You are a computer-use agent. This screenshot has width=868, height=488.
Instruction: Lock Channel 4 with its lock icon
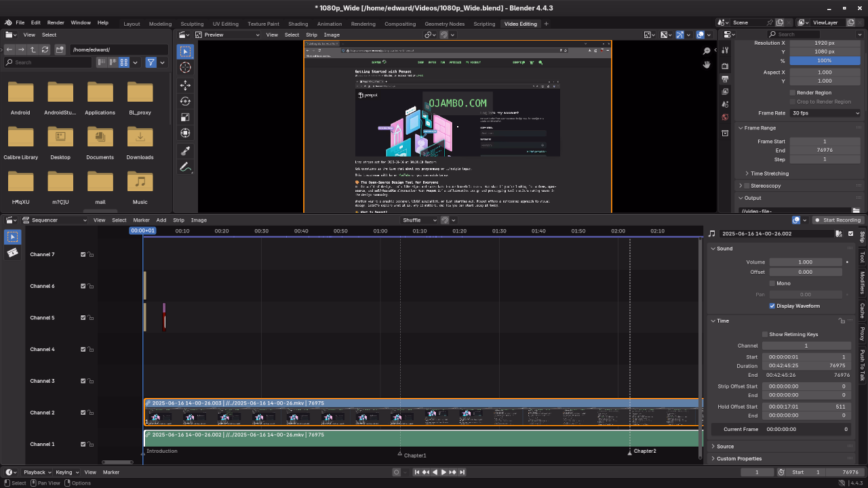tap(91, 350)
